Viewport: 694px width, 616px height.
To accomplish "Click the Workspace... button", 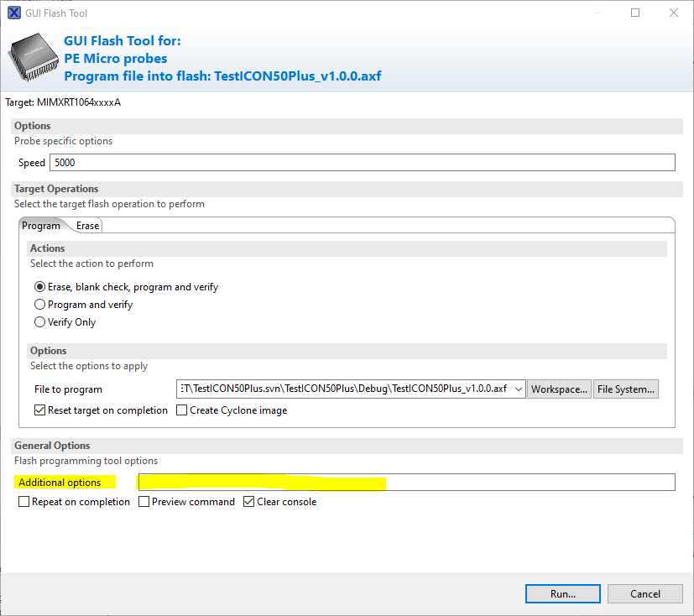I will [x=558, y=389].
